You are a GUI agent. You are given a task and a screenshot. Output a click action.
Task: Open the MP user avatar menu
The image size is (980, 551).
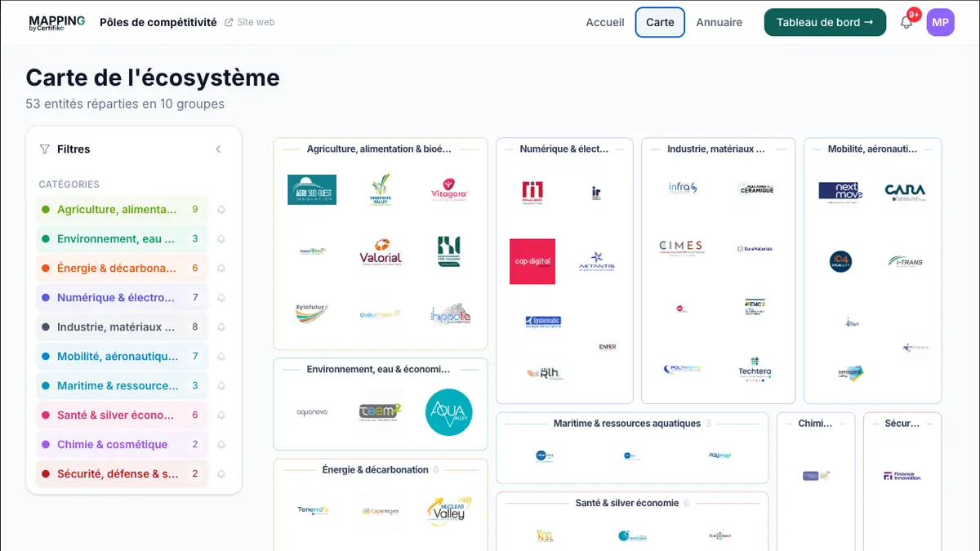940,23
